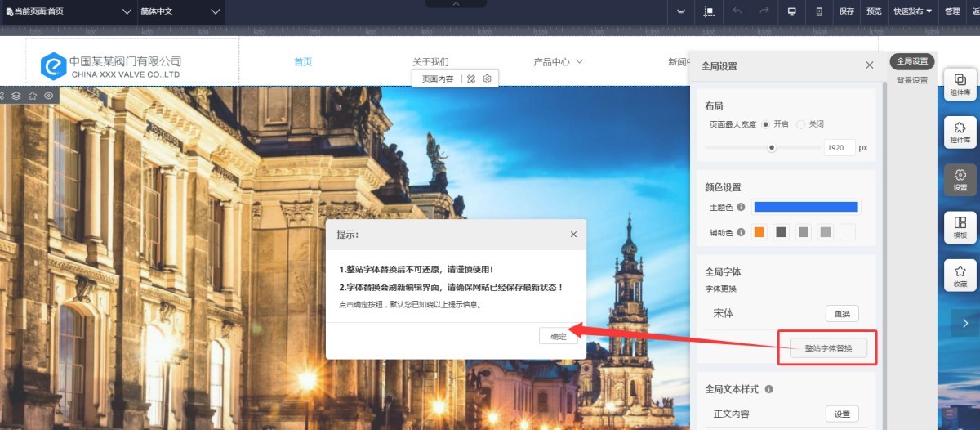Click 整站字体替换 button
This screenshot has height=430, width=980.
coord(828,347)
